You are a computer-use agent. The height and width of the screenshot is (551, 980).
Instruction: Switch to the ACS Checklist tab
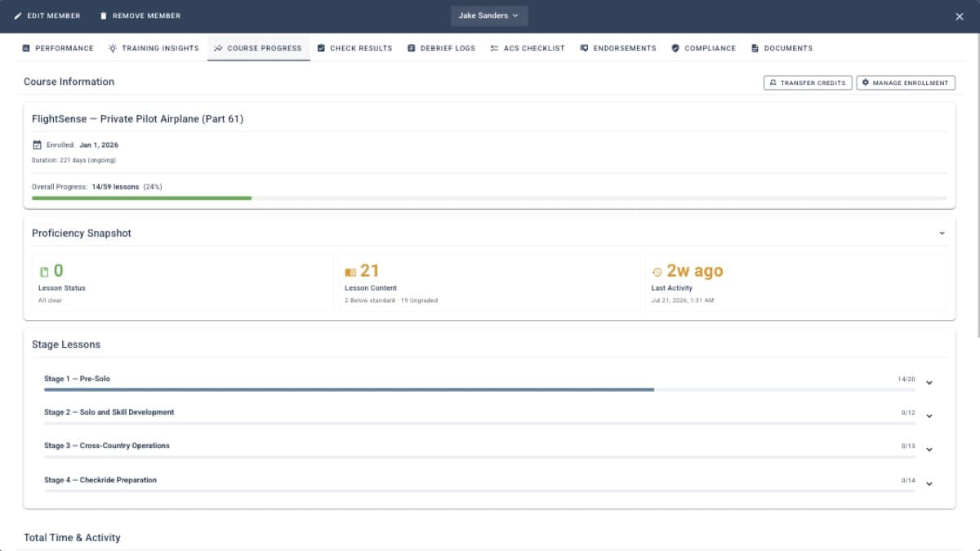click(x=528, y=48)
